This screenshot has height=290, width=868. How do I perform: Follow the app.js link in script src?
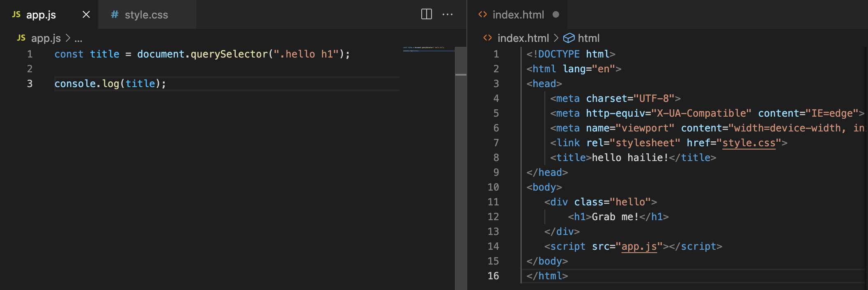639,246
